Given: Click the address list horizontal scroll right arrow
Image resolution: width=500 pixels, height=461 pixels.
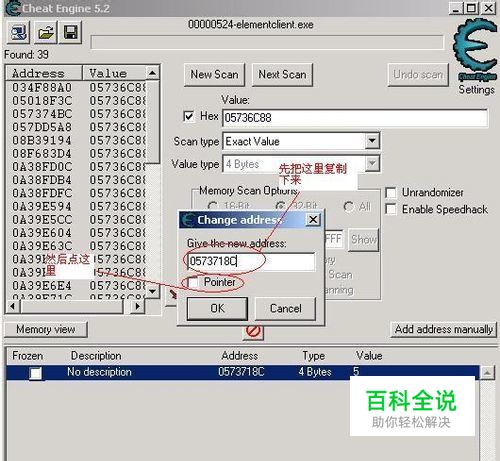Looking at the screenshot, I should (137, 306).
